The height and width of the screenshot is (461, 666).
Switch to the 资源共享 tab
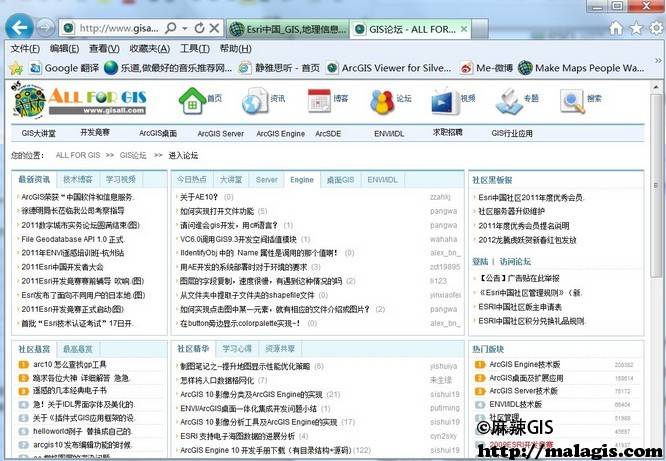(x=280, y=349)
